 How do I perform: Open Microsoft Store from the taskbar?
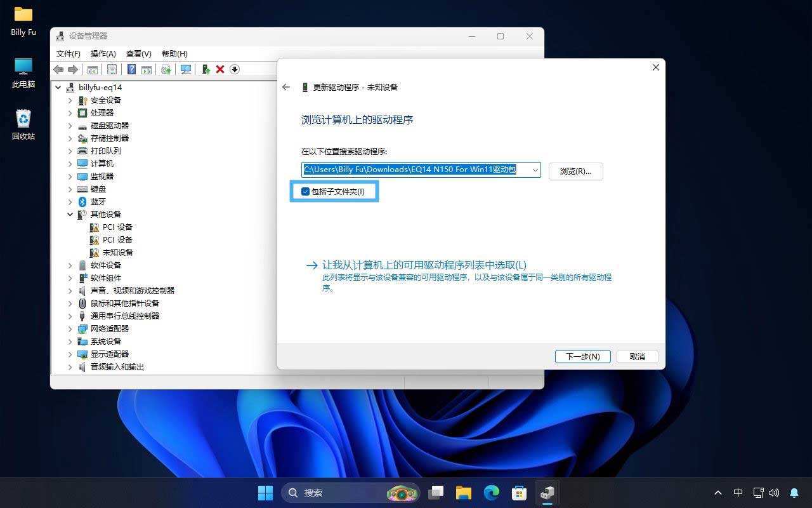(x=520, y=493)
